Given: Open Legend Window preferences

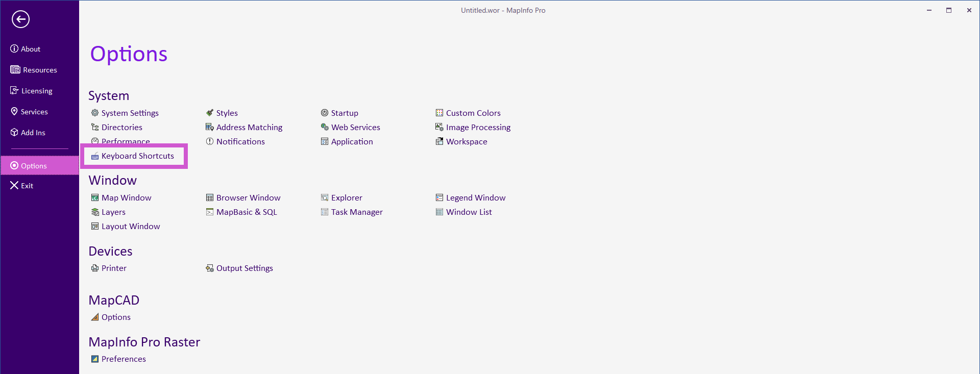Looking at the screenshot, I should 476,197.
